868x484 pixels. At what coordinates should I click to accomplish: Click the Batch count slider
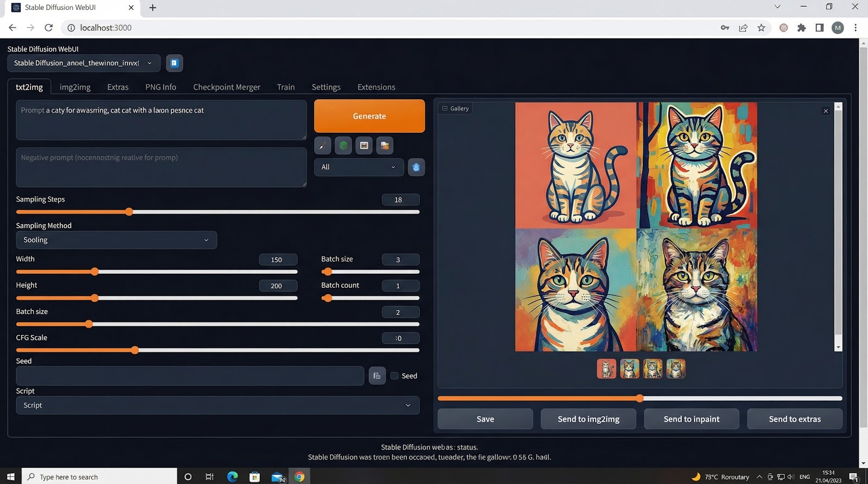[371, 298]
